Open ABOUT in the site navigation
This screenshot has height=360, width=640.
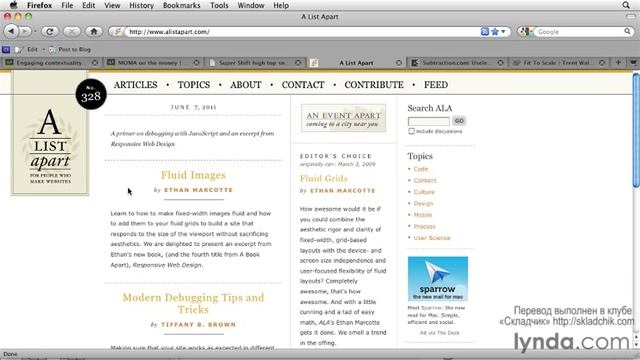point(246,85)
